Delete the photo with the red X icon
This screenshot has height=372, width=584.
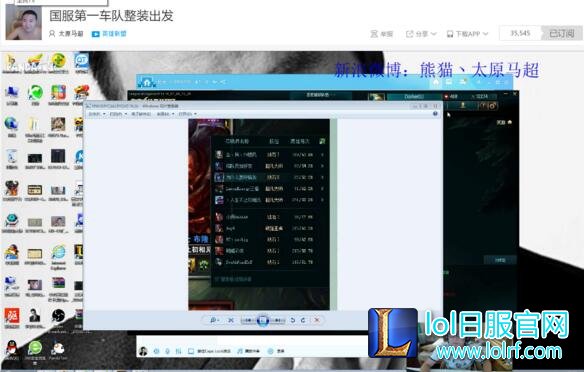tap(317, 320)
